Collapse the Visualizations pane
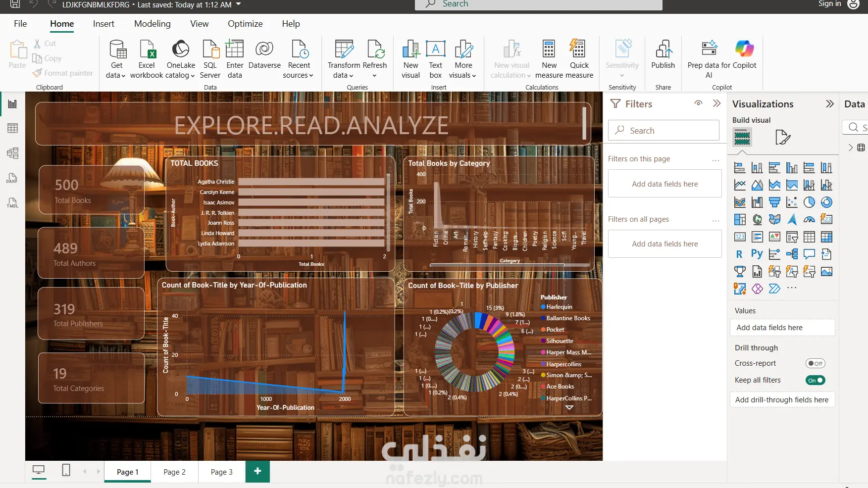 click(830, 104)
